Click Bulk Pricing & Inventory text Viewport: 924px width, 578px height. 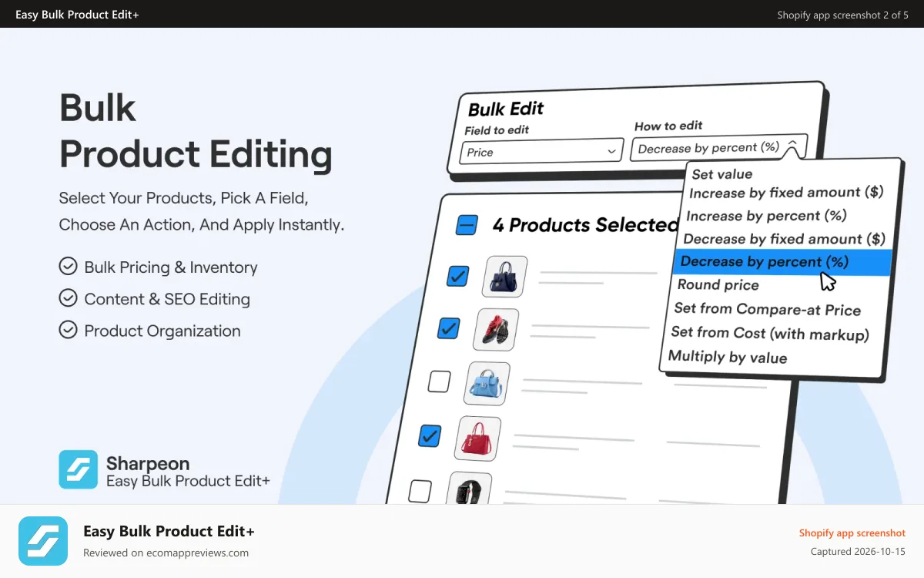(171, 267)
